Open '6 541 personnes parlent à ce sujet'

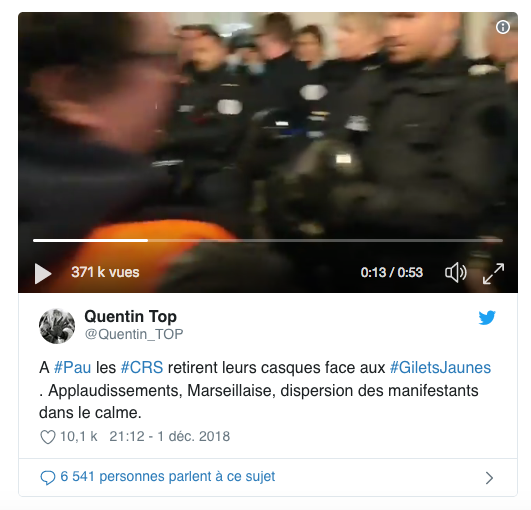pyautogui.click(x=168, y=476)
